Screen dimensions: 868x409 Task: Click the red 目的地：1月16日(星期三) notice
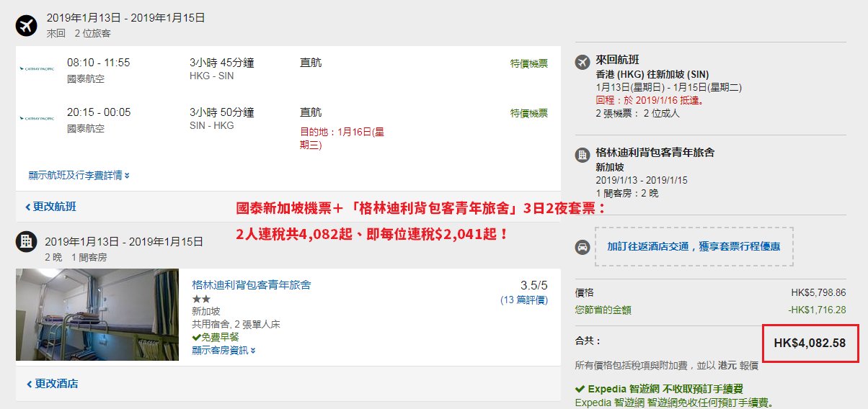coord(342,138)
